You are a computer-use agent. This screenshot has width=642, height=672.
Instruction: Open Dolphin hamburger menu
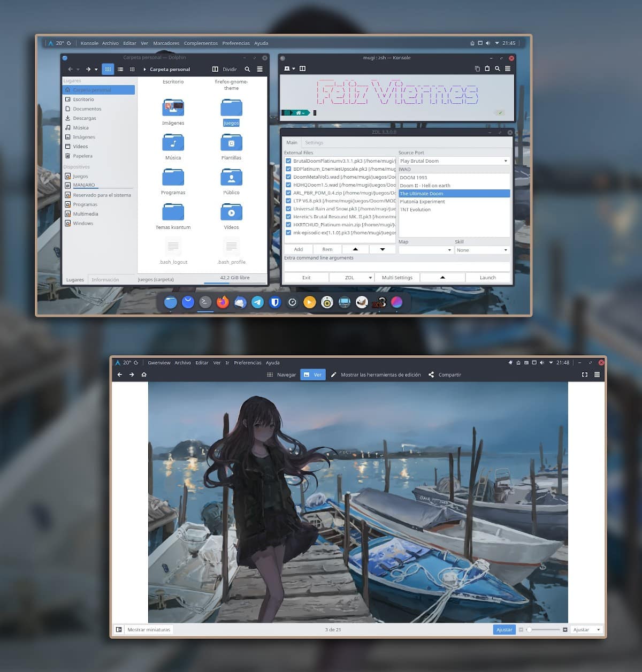click(259, 69)
